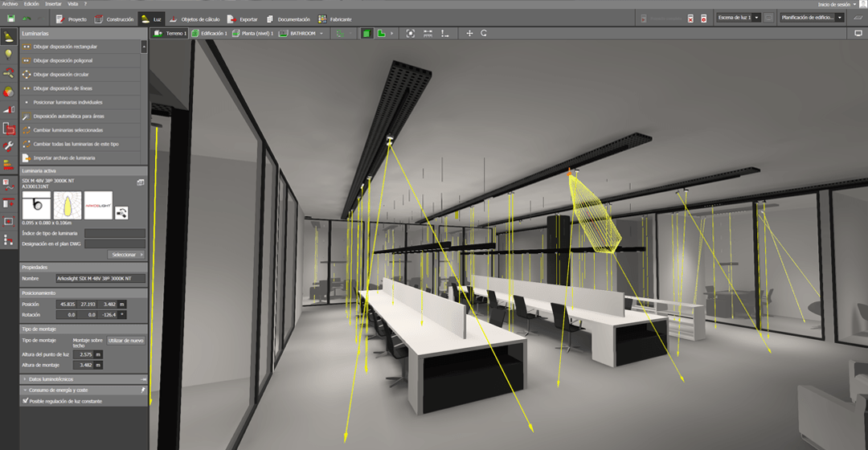868x450 pixels.
Task: Select the wrench maintenance tool in sidebar
Action: tap(9, 145)
